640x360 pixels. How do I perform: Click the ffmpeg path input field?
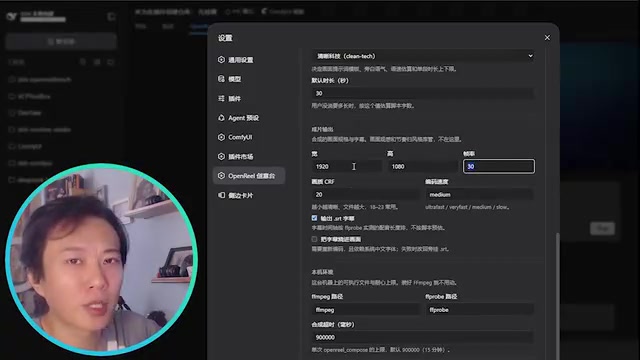click(366, 310)
